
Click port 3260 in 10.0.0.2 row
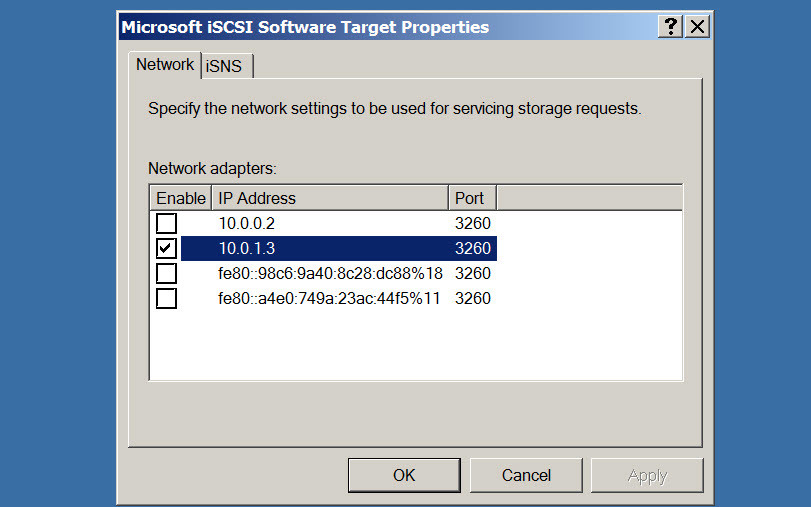[473, 223]
